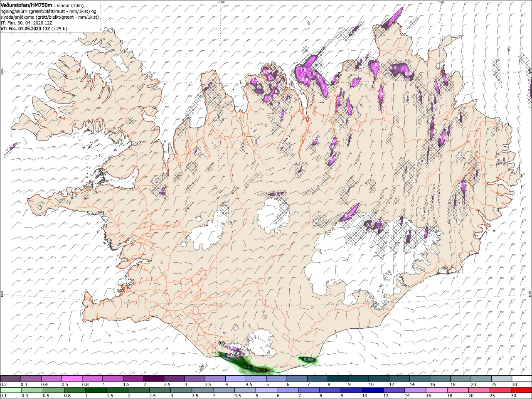Viewport: 532px width, 399px height.
Task: Pick bright red rain swatch after 30
Action: (522, 390)
